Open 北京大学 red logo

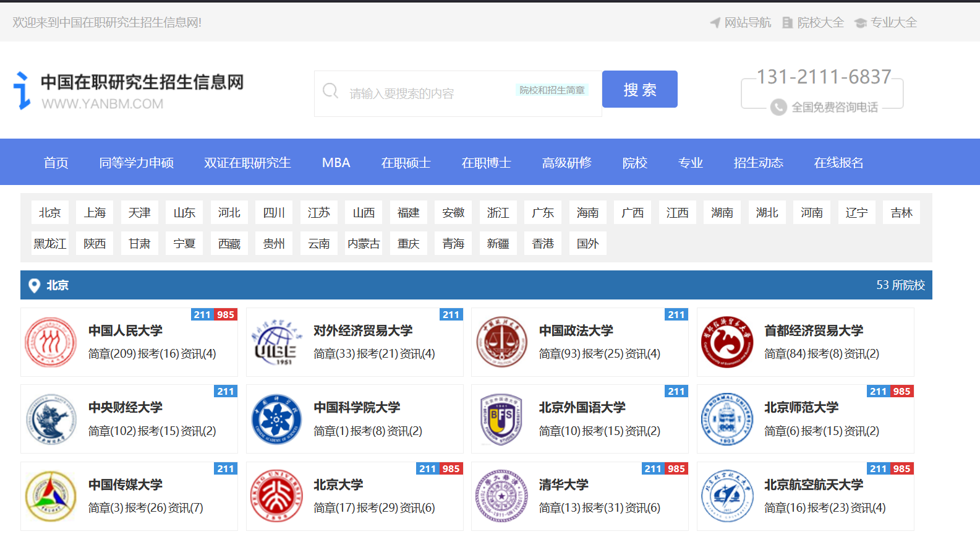276,496
